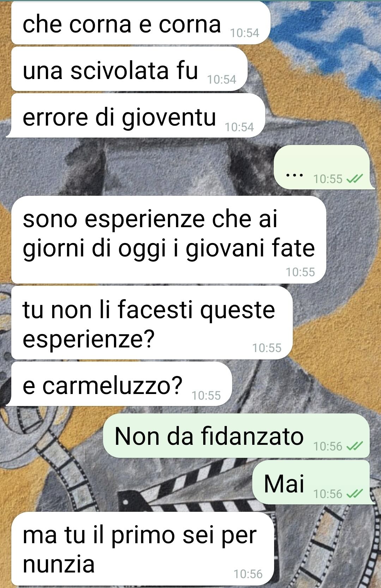Select 'ma tu il primo sei per nunzia' message
Image resolution: width=381 pixels, height=588 pixels.
[143, 549]
